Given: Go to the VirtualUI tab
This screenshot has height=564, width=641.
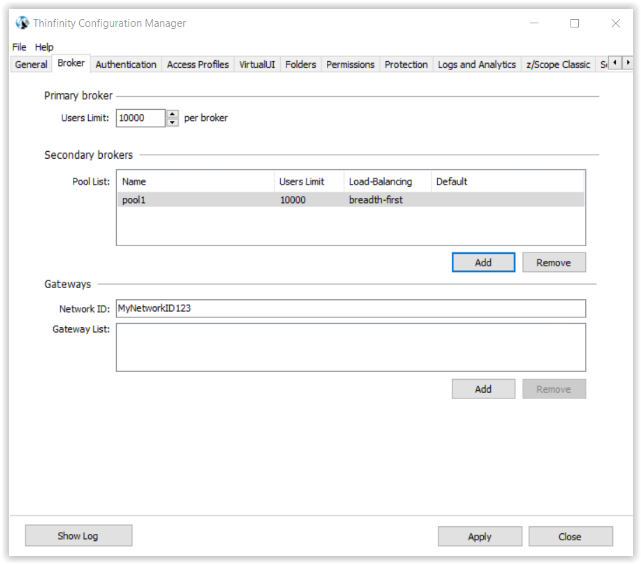Looking at the screenshot, I should pyautogui.click(x=257, y=65).
